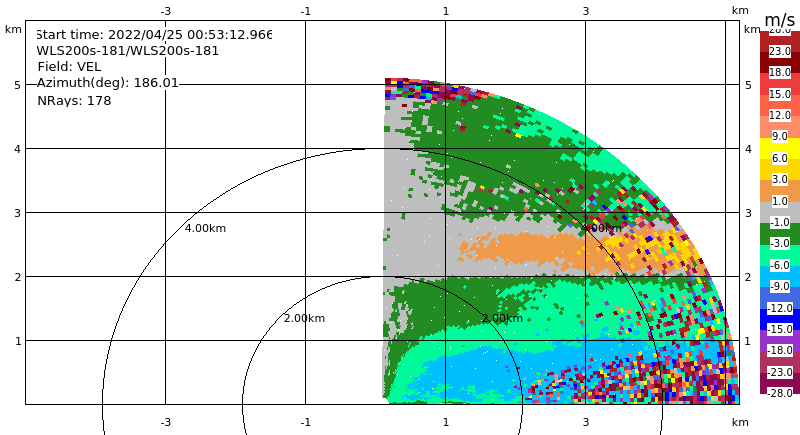Select the -12.0 colorbar tick label

(x=780, y=308)
